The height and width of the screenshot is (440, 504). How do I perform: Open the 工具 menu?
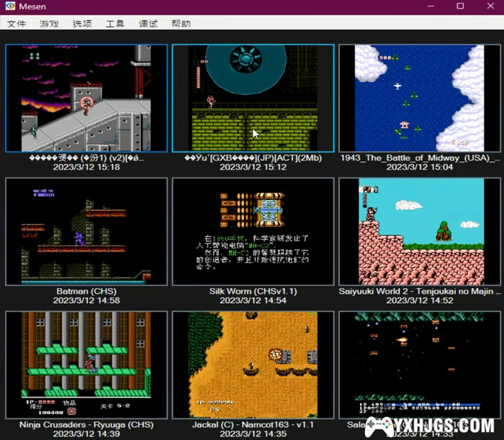[115, 24]
